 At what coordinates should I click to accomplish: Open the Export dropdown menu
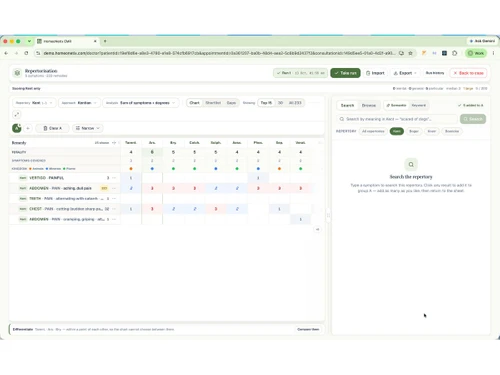[x=405, y=73]
